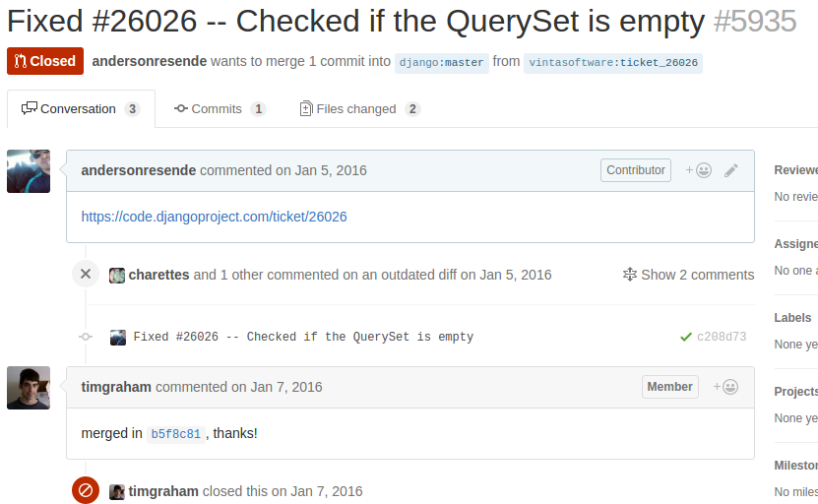The width and height of the screenshot is (818, 504).
Task: Open andersonresende's large avatar thumbnail
Action: click(29, 171)
